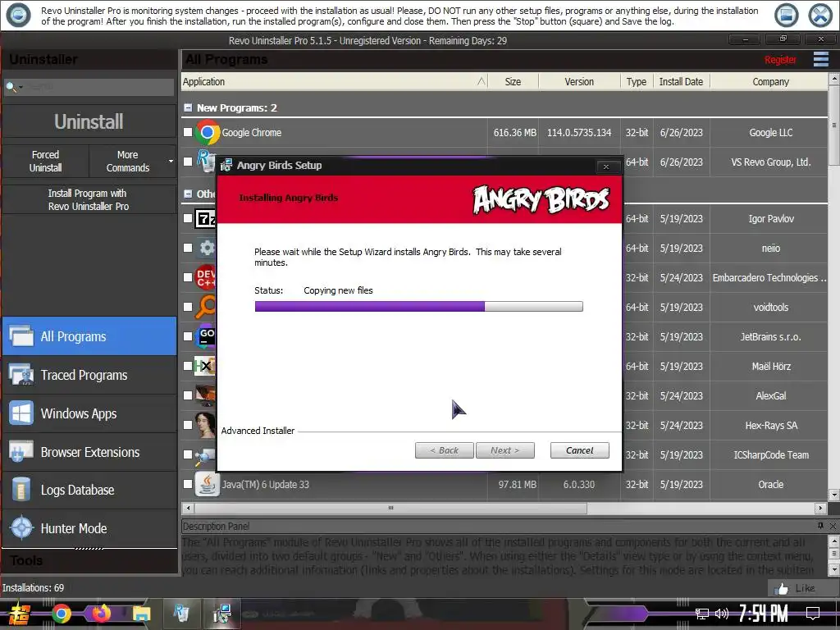Click the Register link
This screenshot has width=840, height=630.
coord(780,59)
